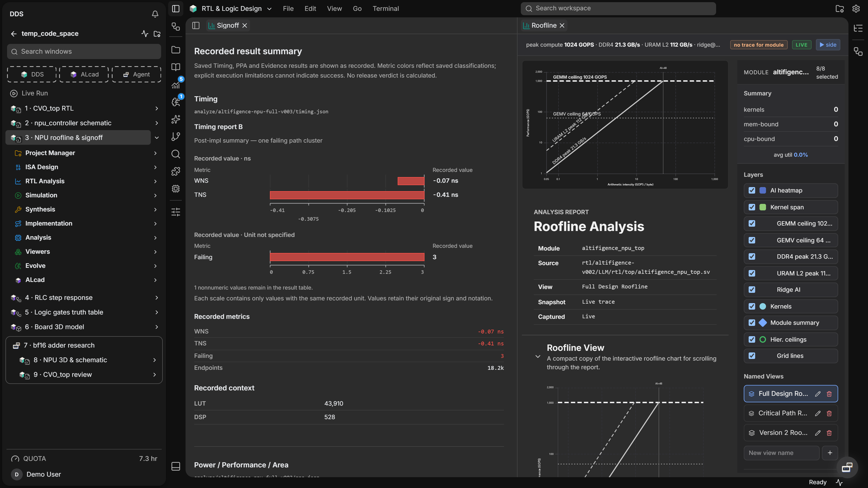The image size is (868, 488).
Task: Toggle the Ridge AI layer checkbox
Action: [x=752, y=290]
